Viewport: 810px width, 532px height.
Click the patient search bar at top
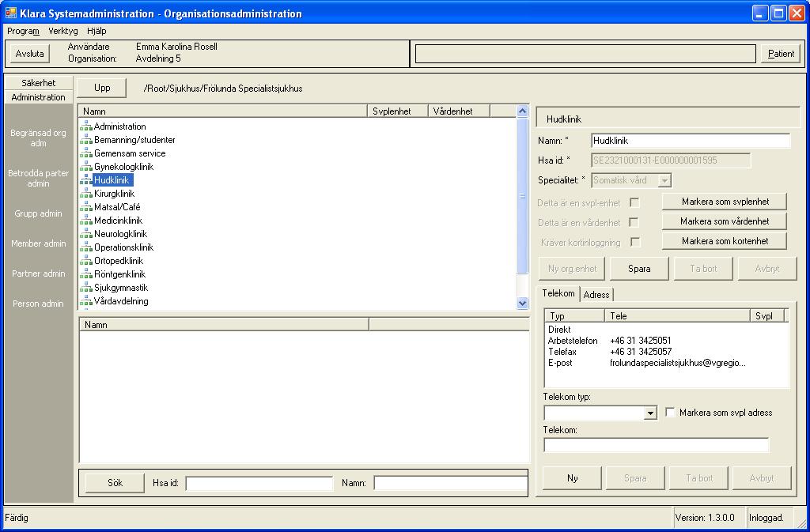pyautogui.click(x=586, y=54)
